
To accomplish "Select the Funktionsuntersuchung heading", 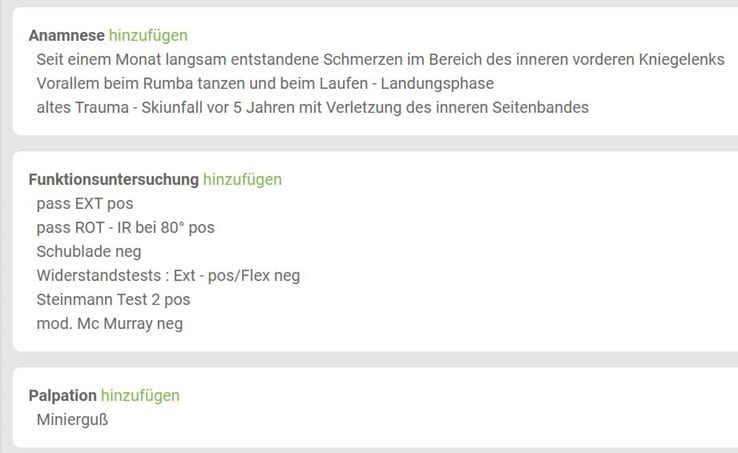I will [113, 179].
